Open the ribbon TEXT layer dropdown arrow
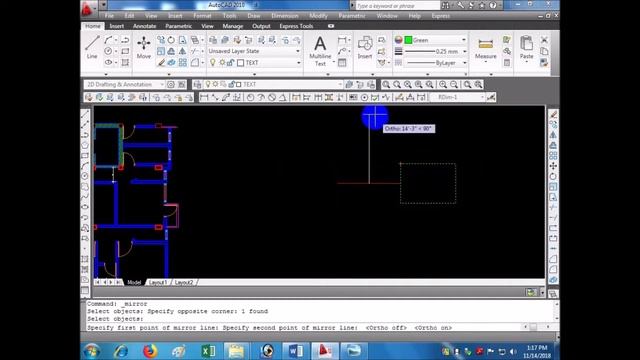This screenshot has height=360, width=640. 298,62
